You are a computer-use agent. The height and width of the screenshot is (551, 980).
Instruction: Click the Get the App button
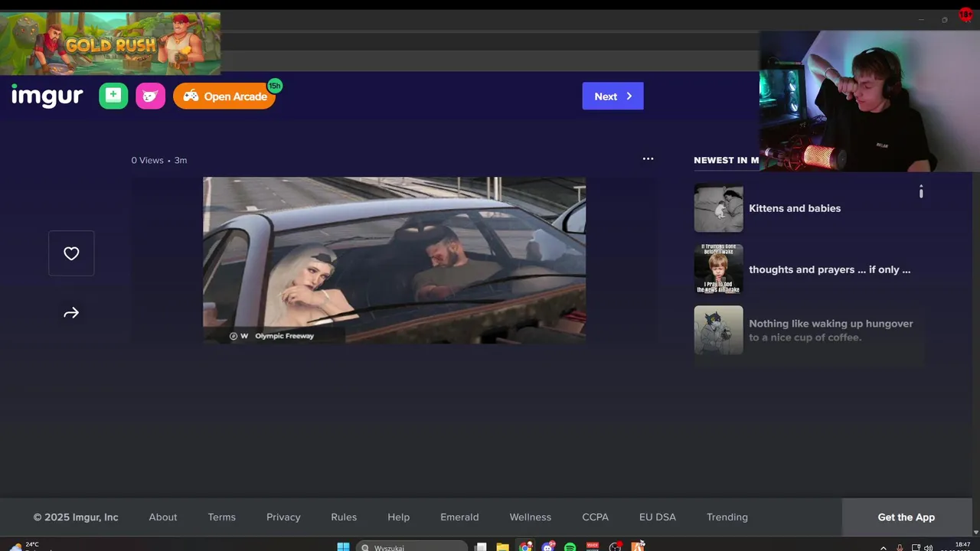(x=906, y=517)
